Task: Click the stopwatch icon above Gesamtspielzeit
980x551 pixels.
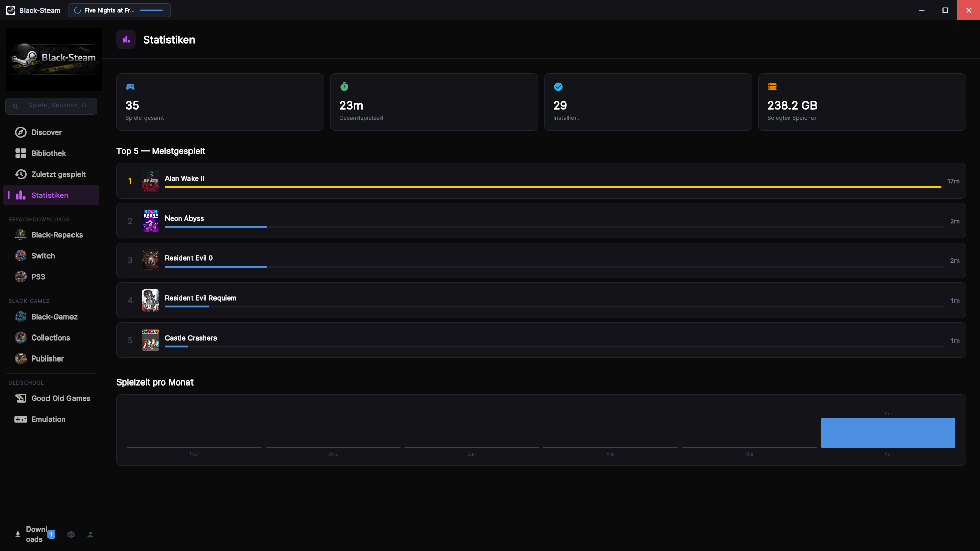Action: (x=344, y=87)
